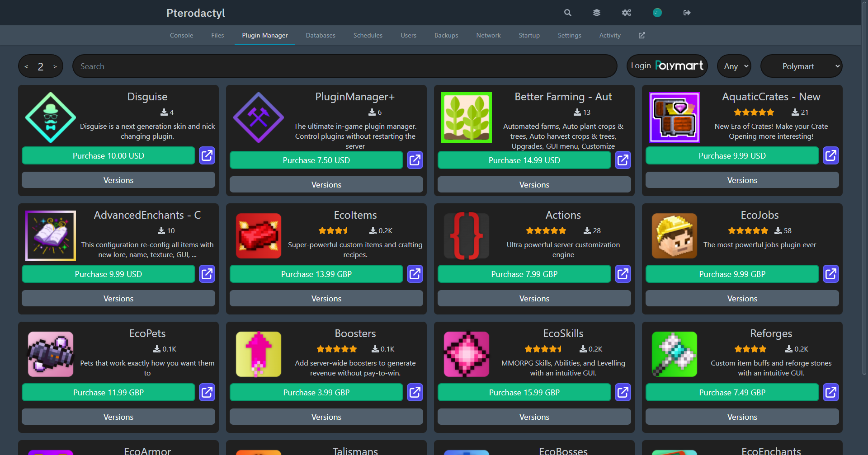Click the plugin Search input field
This screenshot has width=868, height=455.
(x=344, y=66)
